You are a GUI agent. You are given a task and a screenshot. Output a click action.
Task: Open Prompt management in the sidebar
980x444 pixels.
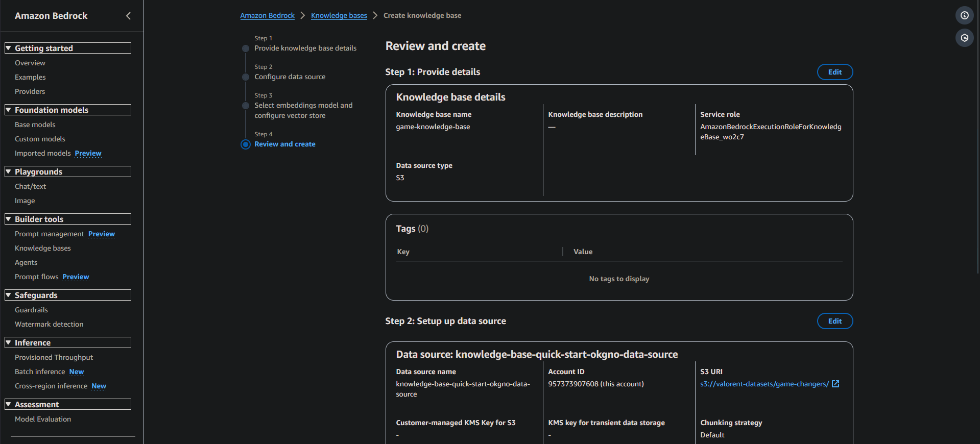pos(50,234)
